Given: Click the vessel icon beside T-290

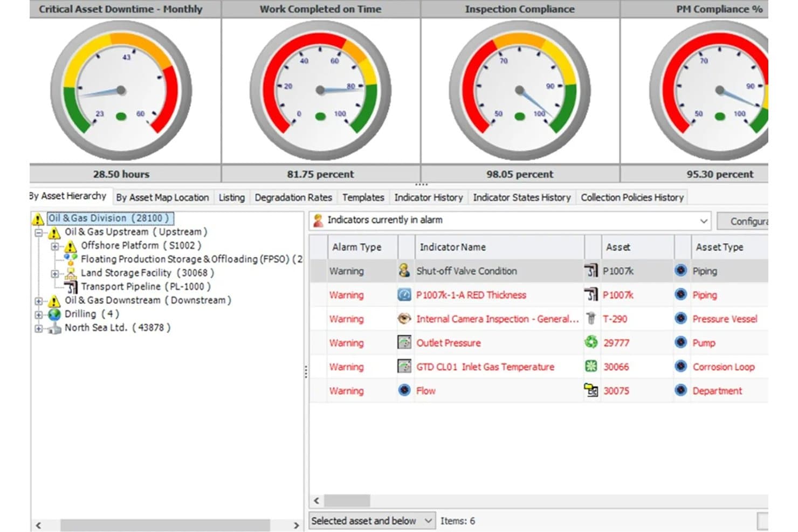Looking at the screenshot, I should pos(591,319).
